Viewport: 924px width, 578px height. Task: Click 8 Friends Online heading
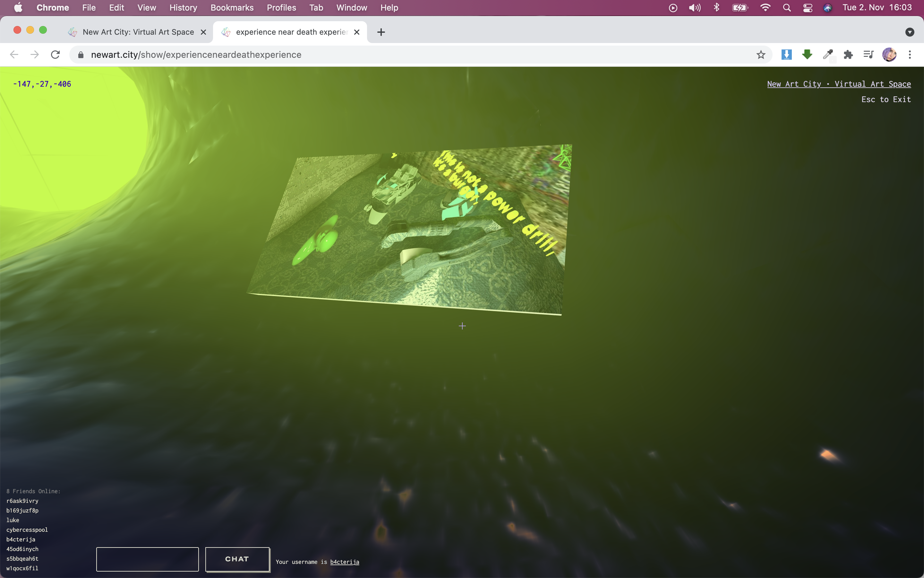[33, 491]
